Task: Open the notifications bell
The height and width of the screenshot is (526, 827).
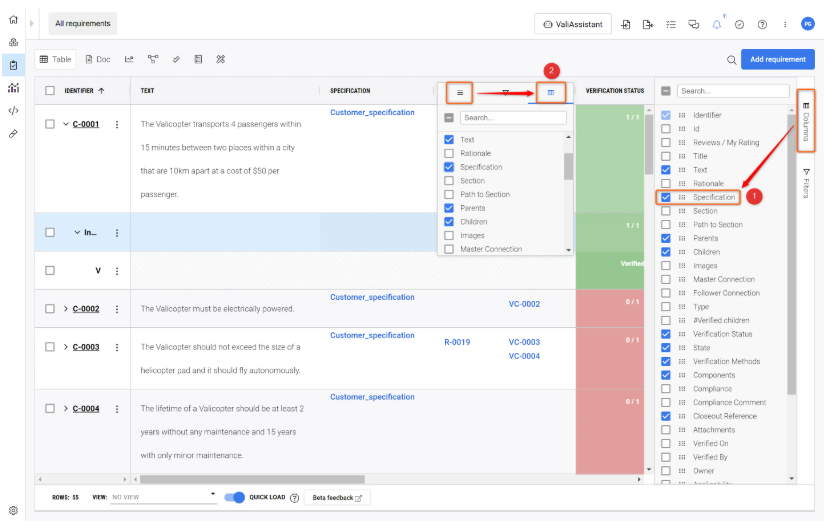Action: tap(717, 24)
